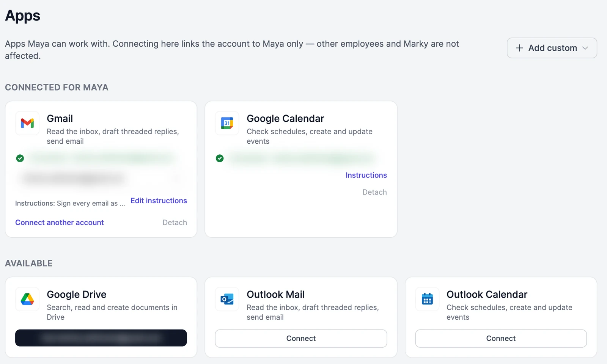Connect Outlook Mail
607x364 pixels.
coord(301,338)
